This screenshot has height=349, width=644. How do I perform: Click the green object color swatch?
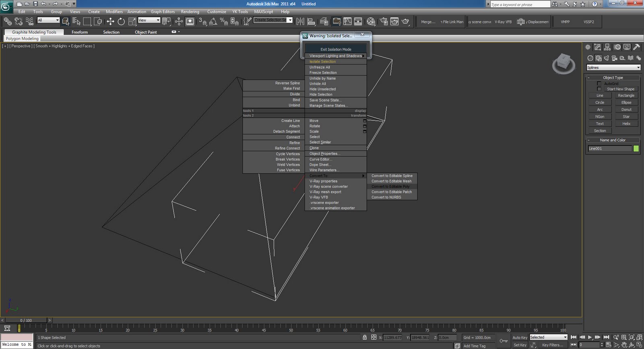(x=636, y=149)
